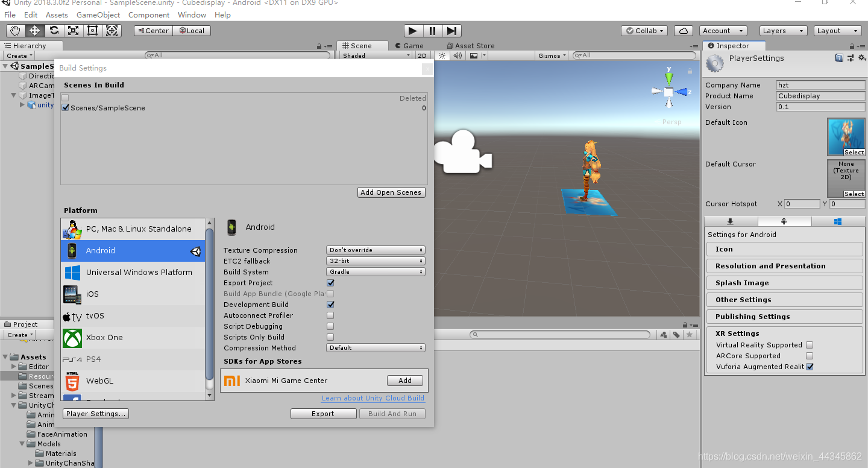Switch to the Asset Store tab
Image resolution: width=868 pixels, height=468 pixels.
point(470,46)
